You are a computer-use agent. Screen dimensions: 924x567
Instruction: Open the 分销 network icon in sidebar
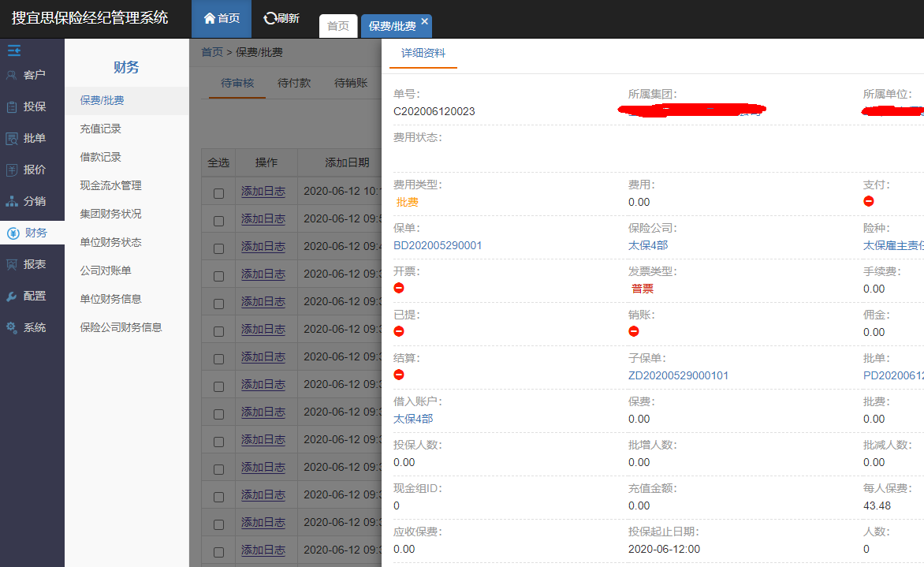click(11, 202)
